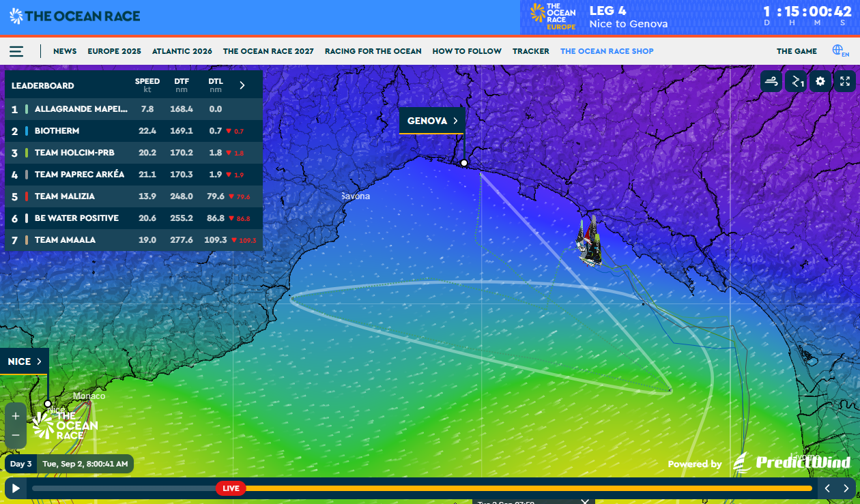860x504 pixels.
Task: Expand leaderboard columns with chevron
Action: (242, 85)
